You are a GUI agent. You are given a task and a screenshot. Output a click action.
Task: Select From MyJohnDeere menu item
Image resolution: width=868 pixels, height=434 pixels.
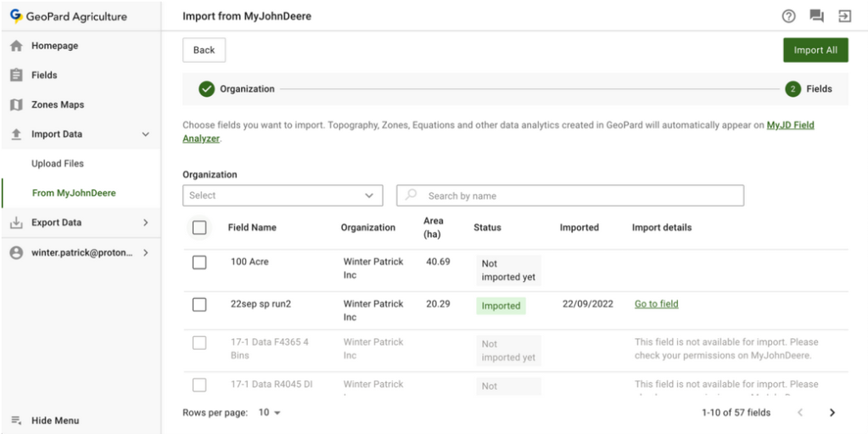coord(74,194)
